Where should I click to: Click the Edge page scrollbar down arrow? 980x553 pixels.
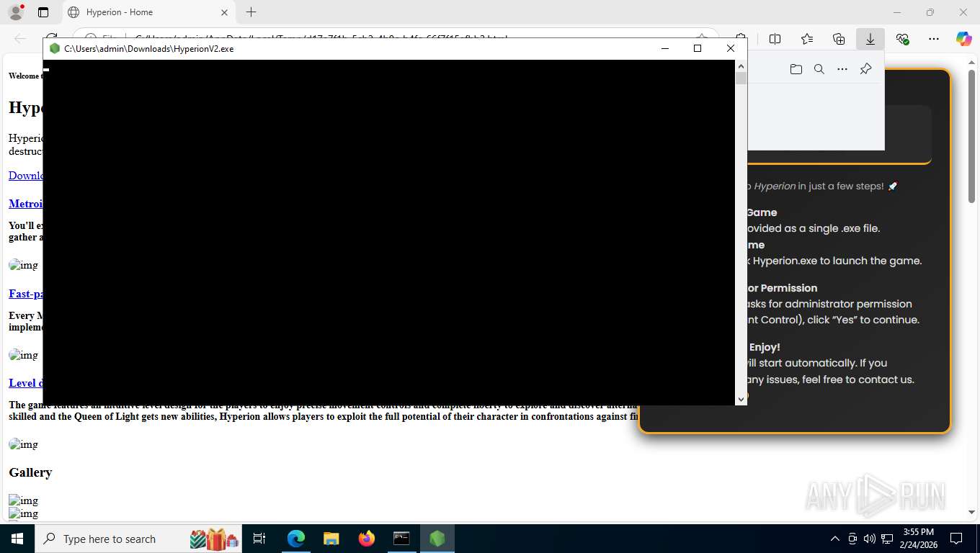click(971, 512)
